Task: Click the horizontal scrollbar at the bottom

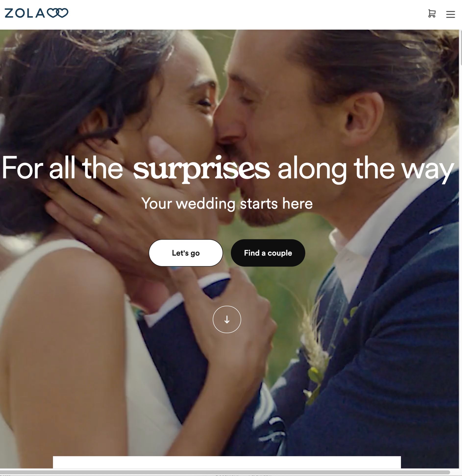Action: (x=225, y=472)
